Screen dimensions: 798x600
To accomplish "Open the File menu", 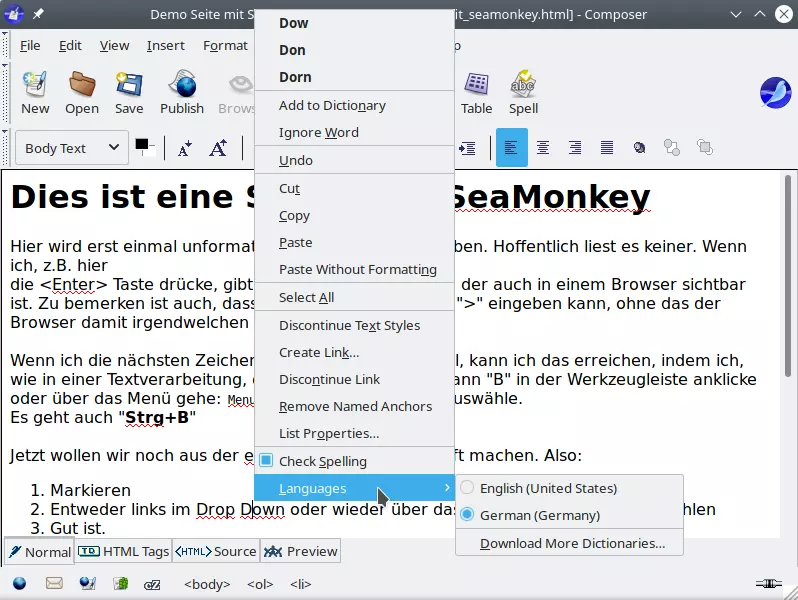I will [x=30, y=45].
